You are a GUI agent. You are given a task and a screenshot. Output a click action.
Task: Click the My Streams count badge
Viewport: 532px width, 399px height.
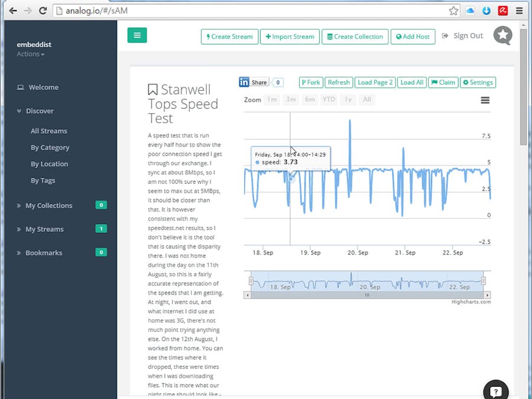tap(101, 229)
